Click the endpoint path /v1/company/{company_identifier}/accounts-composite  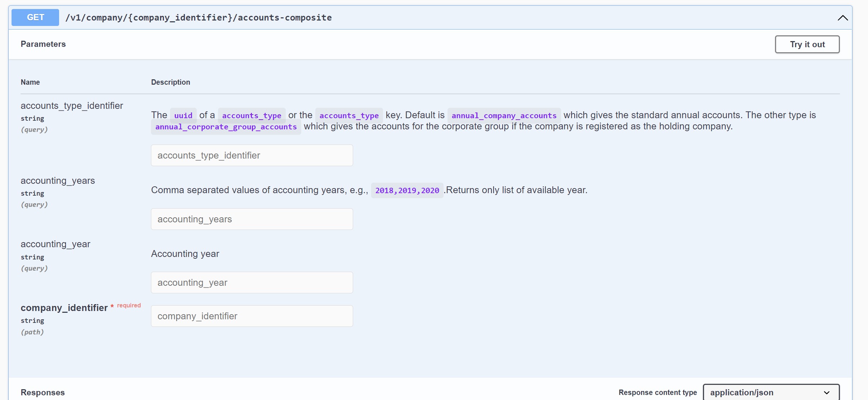[x=199, y=18]
